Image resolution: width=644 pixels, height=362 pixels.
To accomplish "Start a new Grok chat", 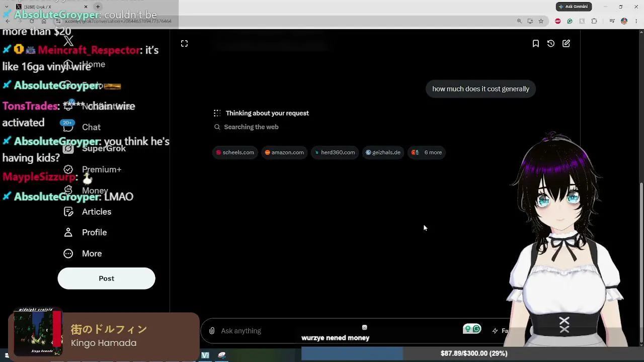I will pyautogui.click(x=566, y=44).
